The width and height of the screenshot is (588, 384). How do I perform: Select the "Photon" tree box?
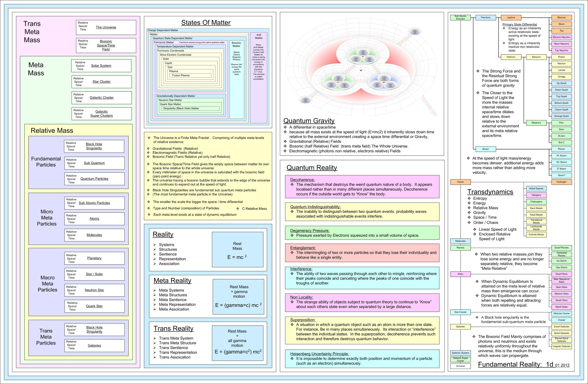(x=561, y=149)
